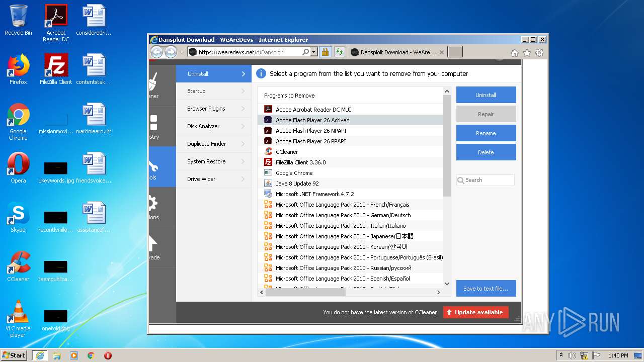
Task: Open the Duplicate Finder section
Action: (214, 144)
